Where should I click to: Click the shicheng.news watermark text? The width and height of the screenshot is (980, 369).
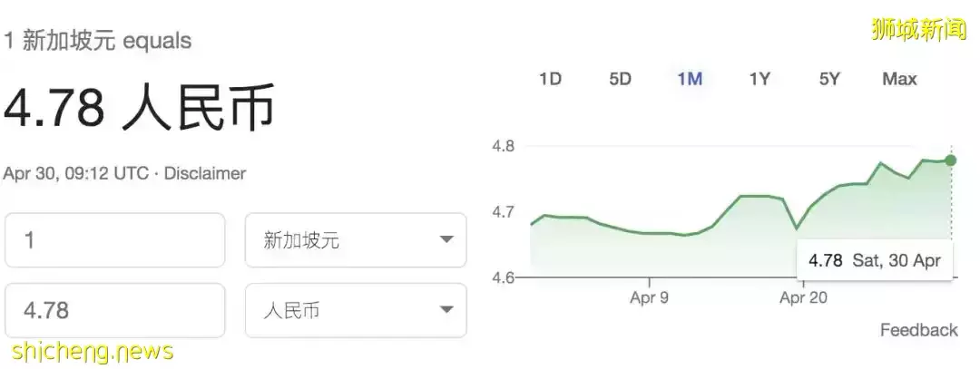92,352
